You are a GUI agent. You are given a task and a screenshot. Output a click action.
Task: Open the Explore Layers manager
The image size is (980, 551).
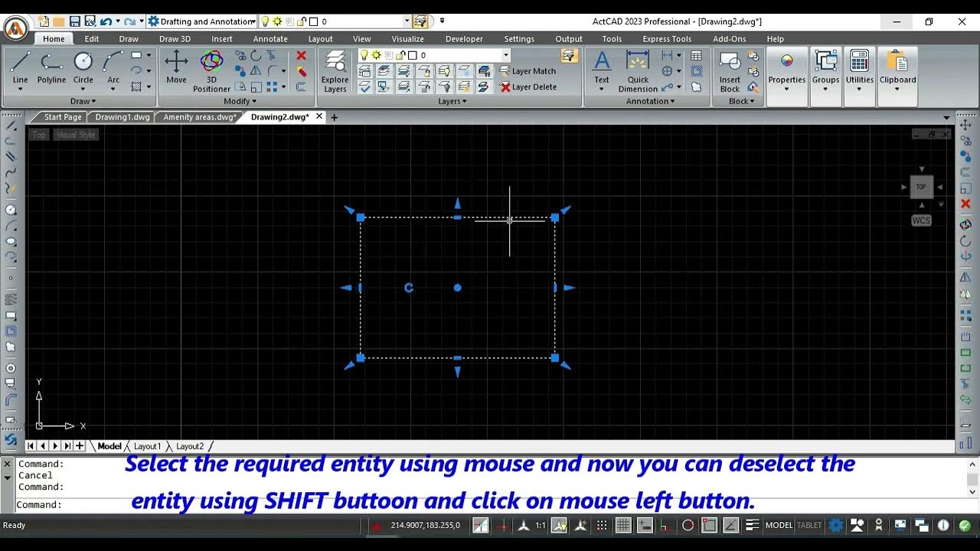[335, 71]
